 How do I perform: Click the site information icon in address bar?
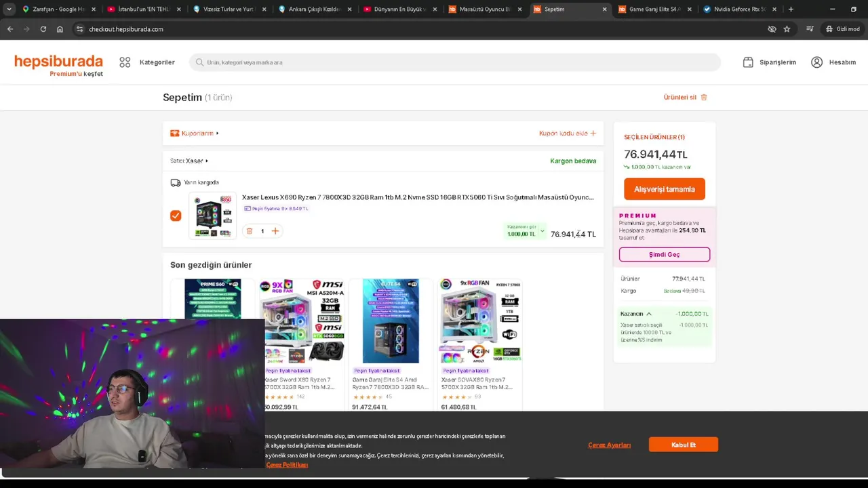pyautogui.click(x=79, y=29)
